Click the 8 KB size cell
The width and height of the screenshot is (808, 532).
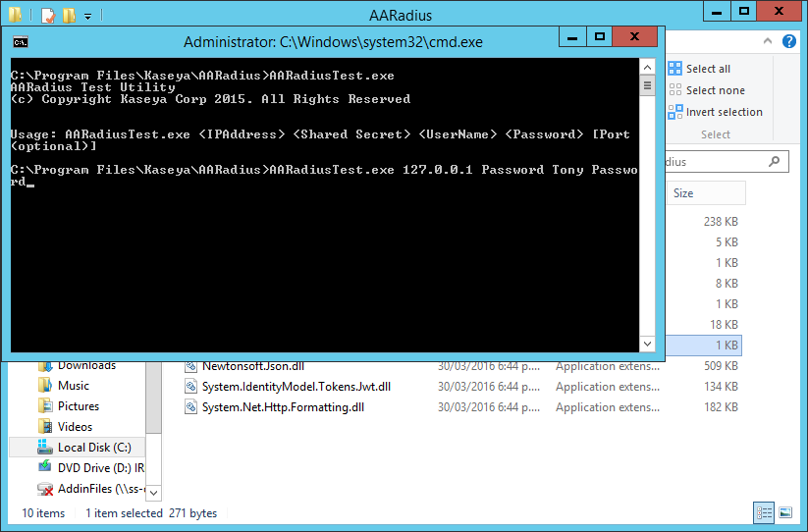point(727,284)
